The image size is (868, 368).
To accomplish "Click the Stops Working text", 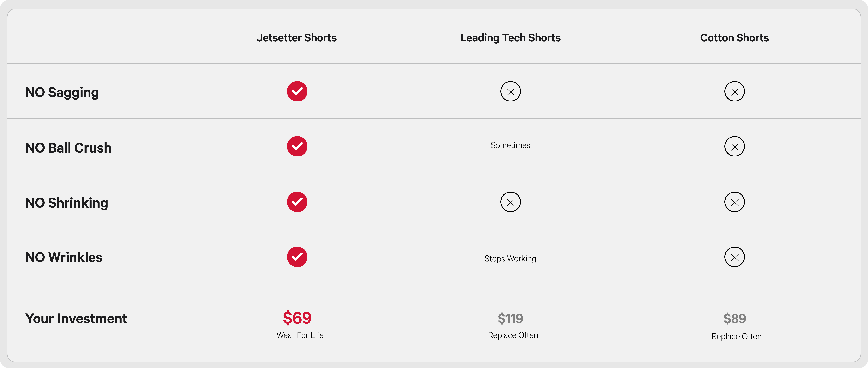I will 510,259.
